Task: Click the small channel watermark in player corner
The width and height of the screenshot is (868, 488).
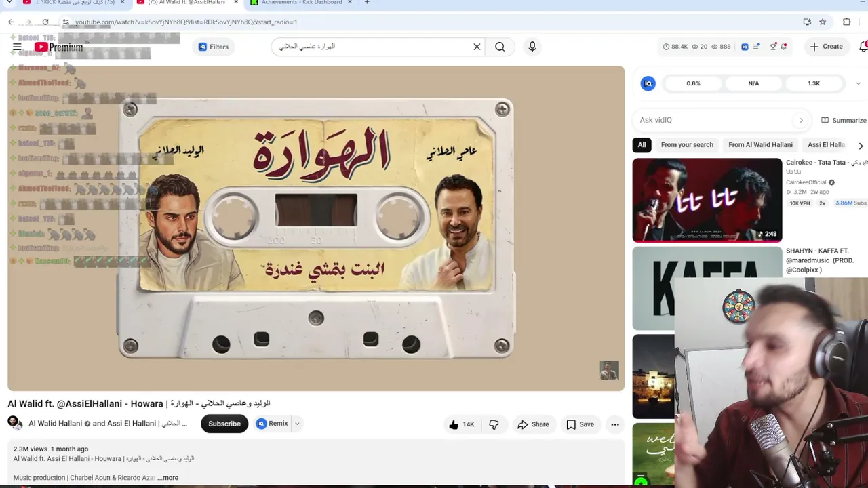Action: point(609,370)
